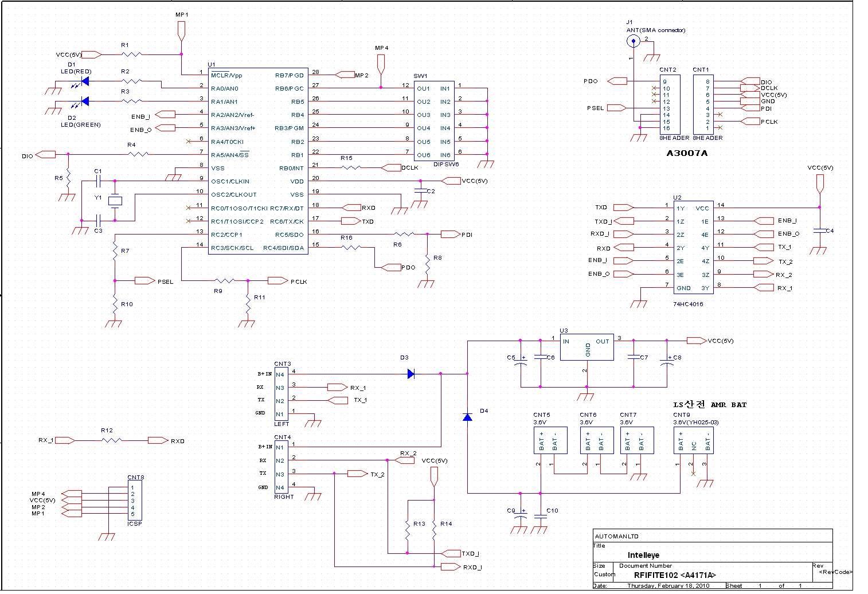Click the R5 resistor below DIO
868x594 pixels.
68,179
